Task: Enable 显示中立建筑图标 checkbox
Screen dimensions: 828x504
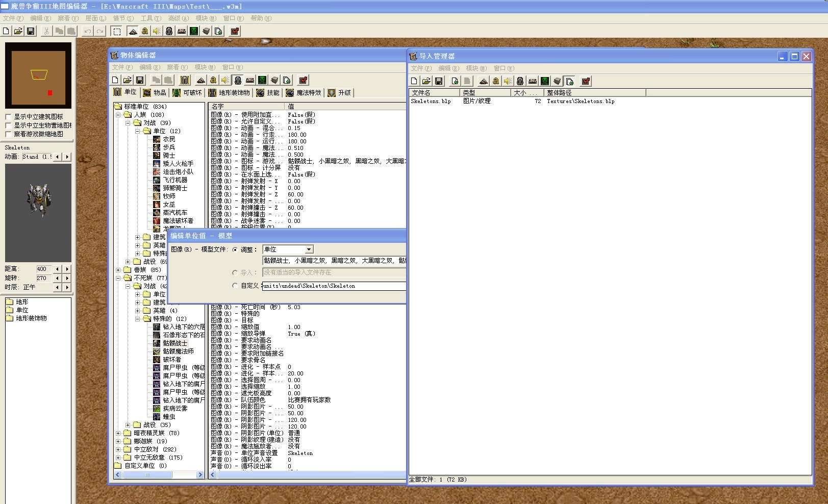Action: (8, 117)
